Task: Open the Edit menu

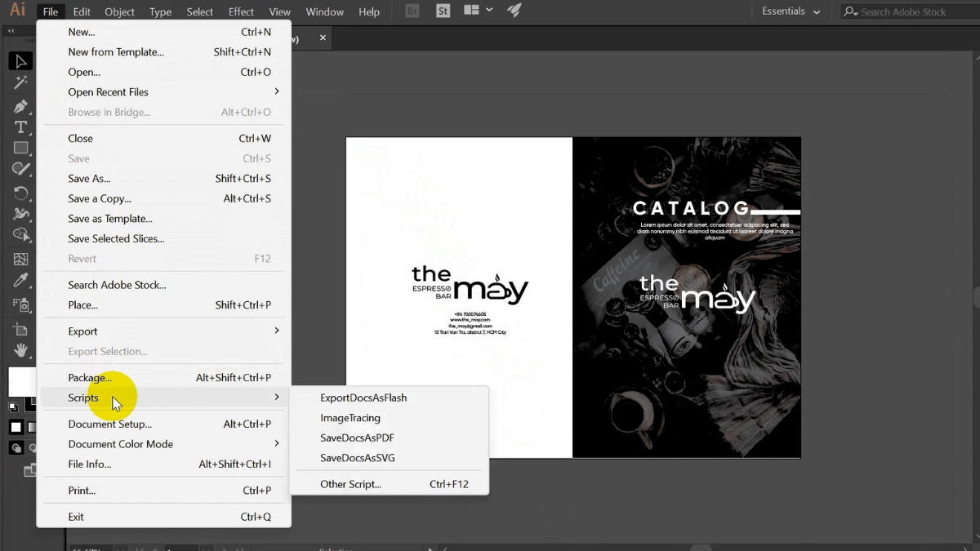Action: (82, 11)
